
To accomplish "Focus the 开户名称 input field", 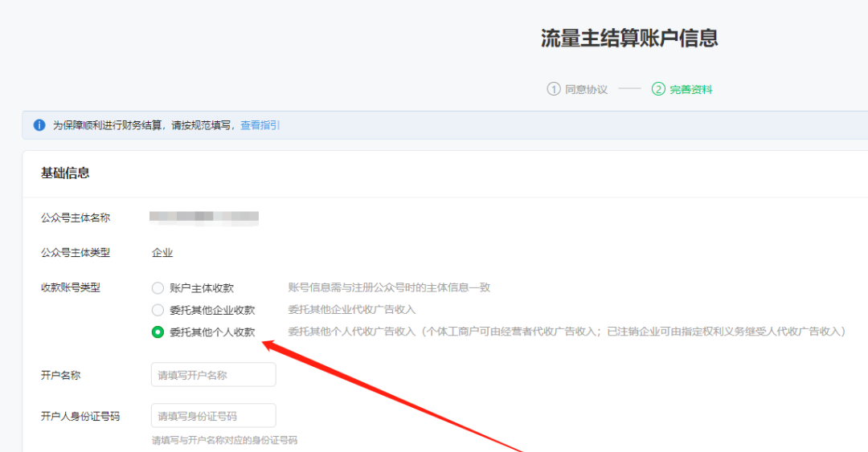I will point(213,375).
